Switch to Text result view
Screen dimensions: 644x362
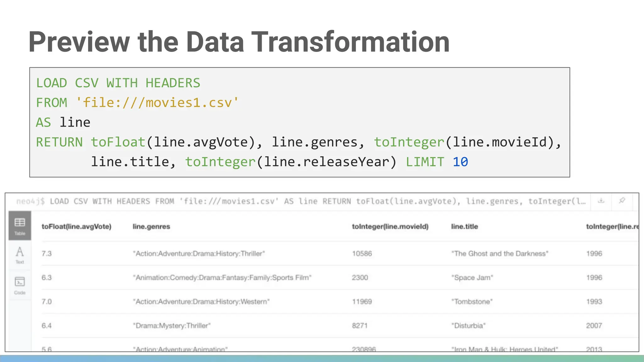point(20,255)
